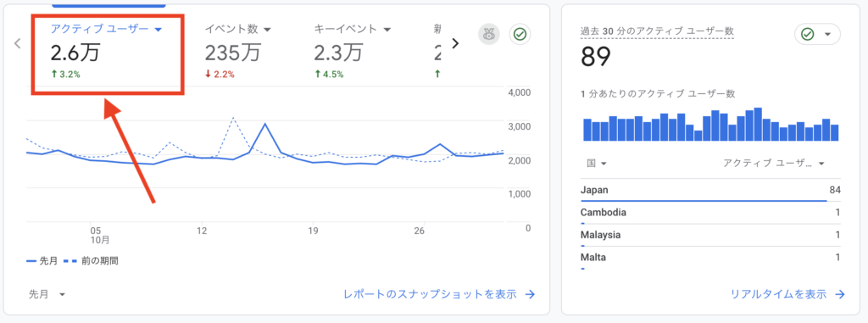This screenshot has width=868, height=323.
Task: Select the 2.3万 key events value
Action: (338, 53)
